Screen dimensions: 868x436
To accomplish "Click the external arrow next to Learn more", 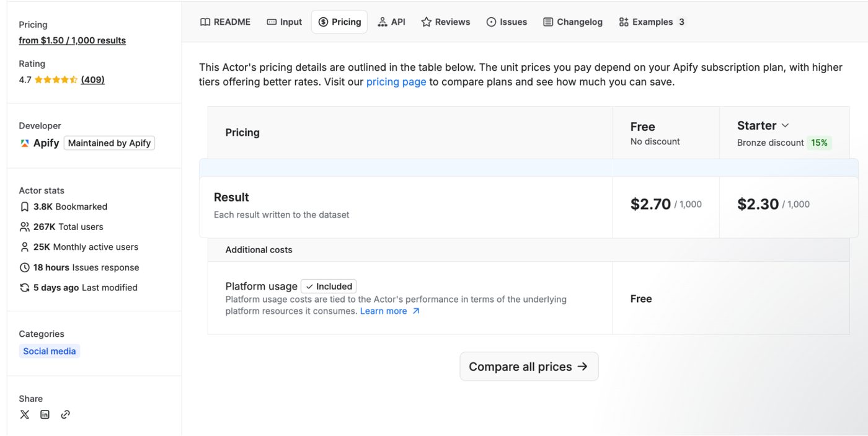I will pyautogui.click(x=416, y=311).
